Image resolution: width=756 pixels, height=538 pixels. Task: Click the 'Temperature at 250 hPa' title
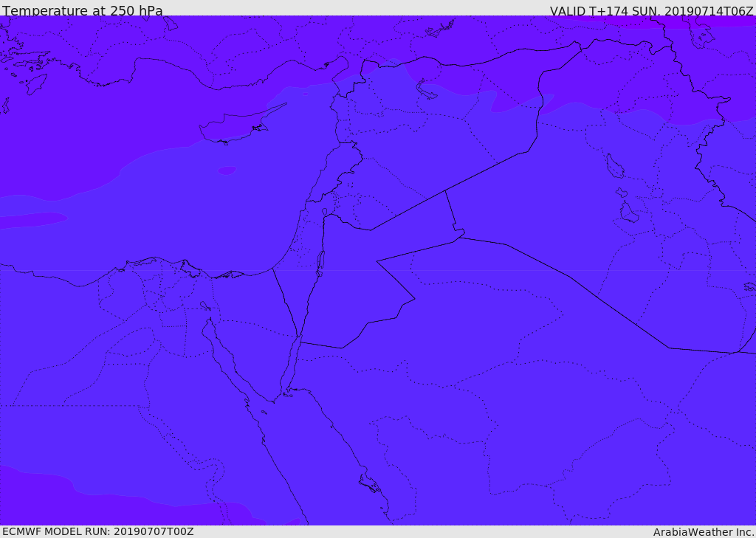[x=83, y=10]
